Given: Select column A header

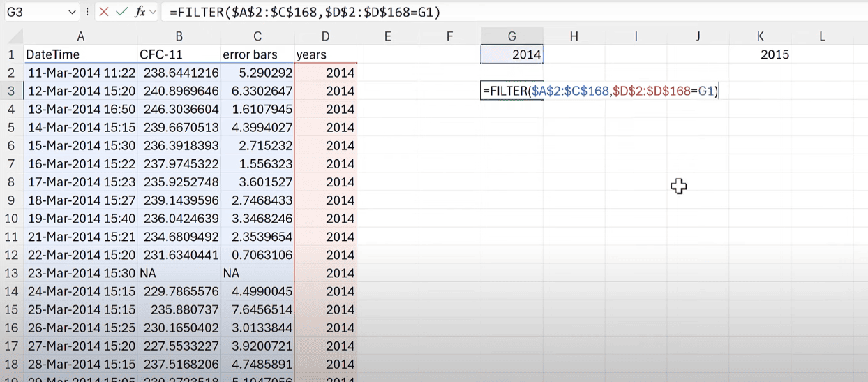Looking at the screenshot, I should pos(81,36).
